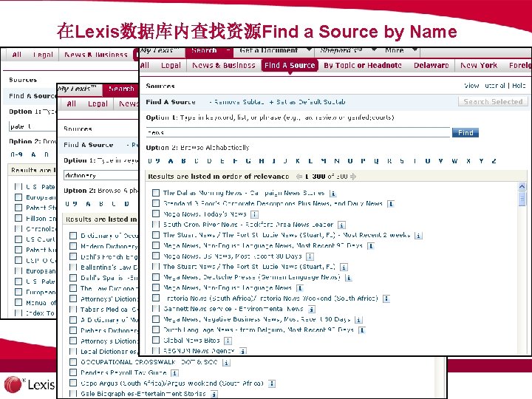Expand Shepard's dropdown arrow
This screenshot has width=532, height=399.
point(374,50)
